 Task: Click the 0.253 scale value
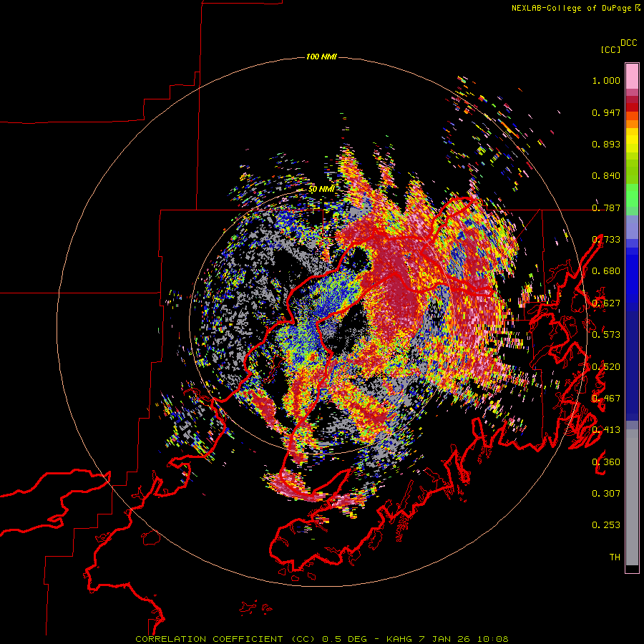606,525
